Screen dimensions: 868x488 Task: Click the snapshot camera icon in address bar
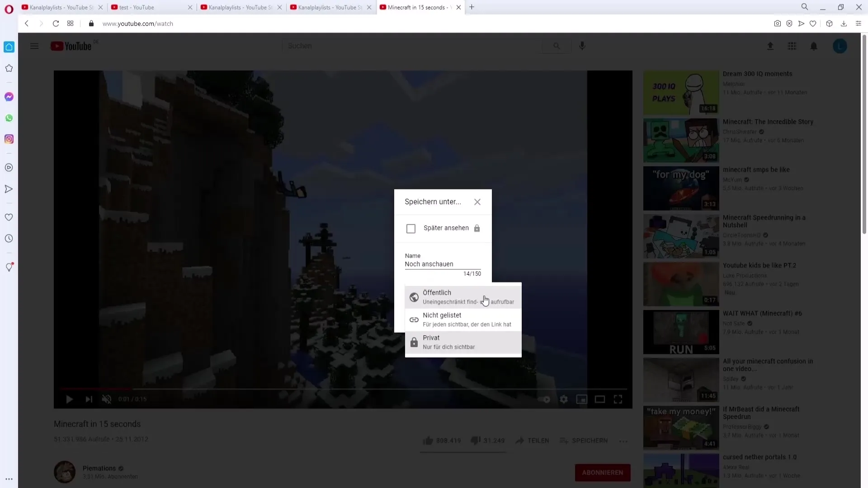[x=777, y=23]
